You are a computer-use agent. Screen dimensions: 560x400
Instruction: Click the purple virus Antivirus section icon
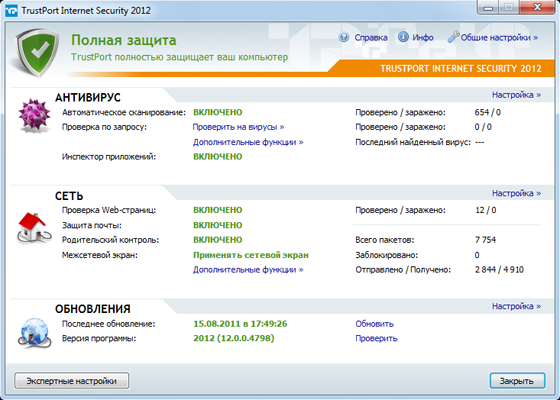[34, 116]
